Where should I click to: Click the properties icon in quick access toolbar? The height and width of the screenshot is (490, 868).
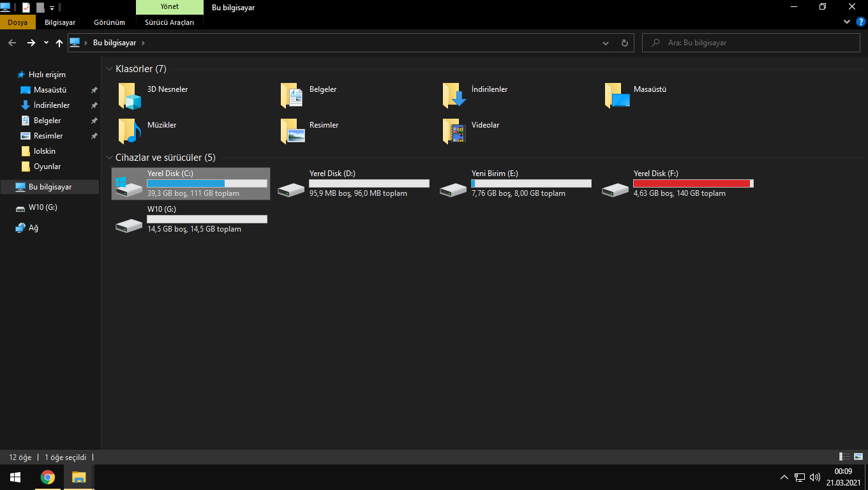coord(26,8)
